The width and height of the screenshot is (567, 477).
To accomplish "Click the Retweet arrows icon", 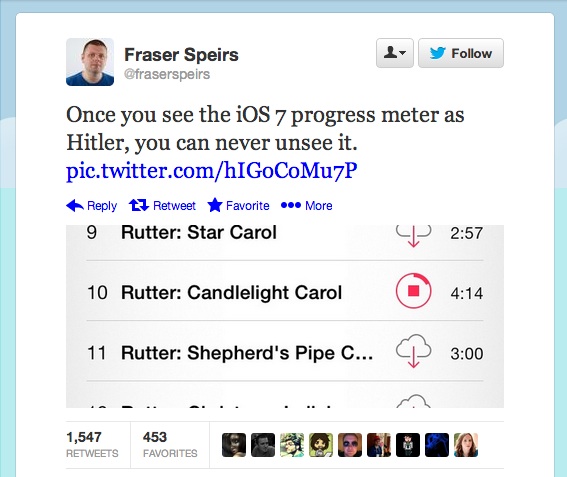I will 139,205.
